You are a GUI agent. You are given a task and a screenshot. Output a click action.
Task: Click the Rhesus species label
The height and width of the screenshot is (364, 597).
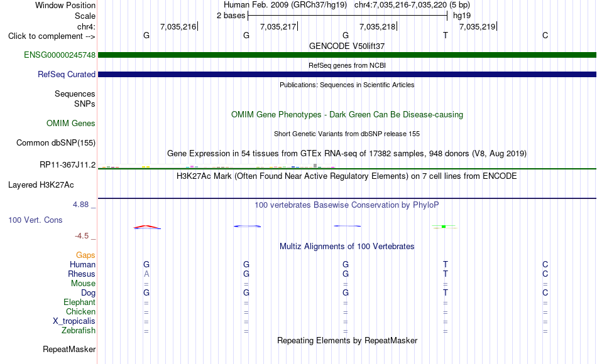tap(82, 274)
